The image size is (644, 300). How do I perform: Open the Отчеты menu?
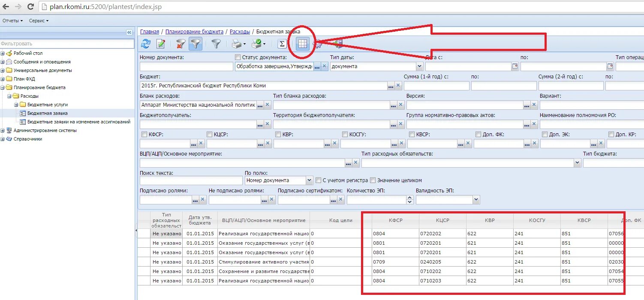point(12,21)
